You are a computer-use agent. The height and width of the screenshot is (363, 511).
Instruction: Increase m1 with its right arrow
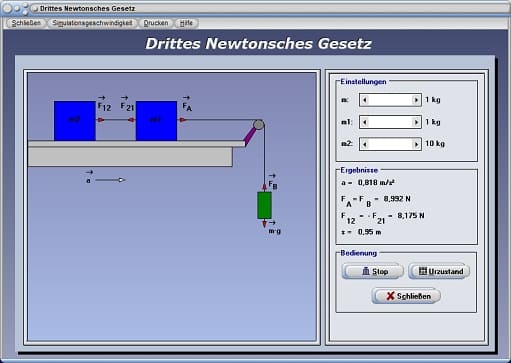(416, 122)
